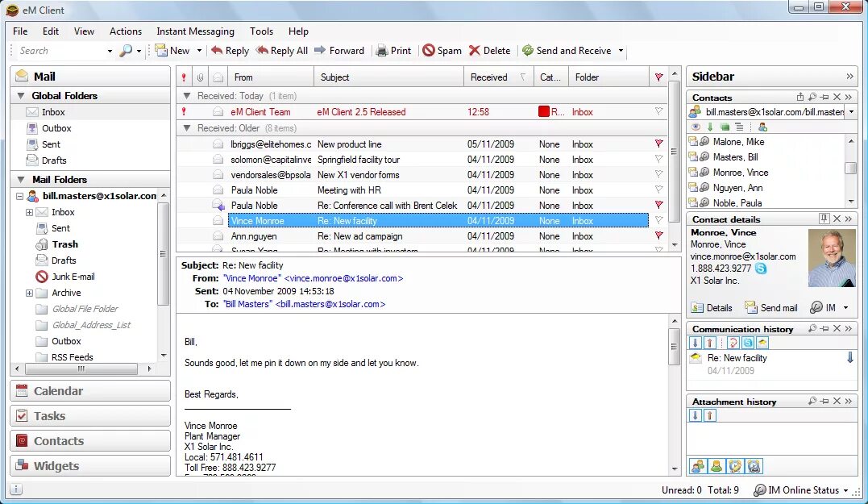The width and height of the screenshot is (868, 504).
Task: Click the Details button in Contact details
Action: [712, 307]
